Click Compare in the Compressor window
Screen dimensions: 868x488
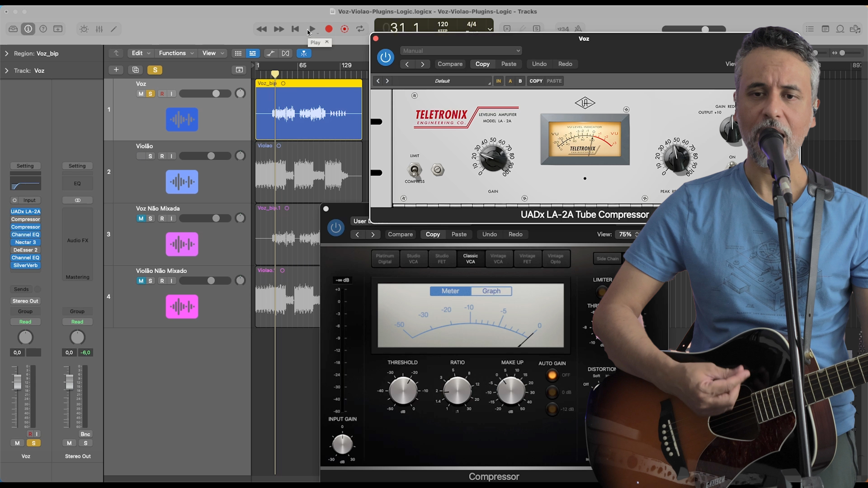point(400,234)
